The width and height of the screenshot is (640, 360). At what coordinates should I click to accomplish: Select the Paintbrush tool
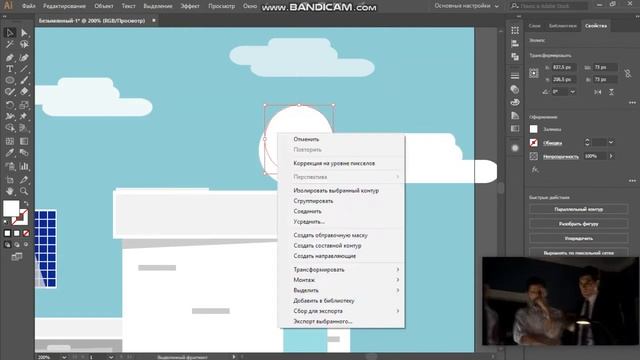[24, 80]
